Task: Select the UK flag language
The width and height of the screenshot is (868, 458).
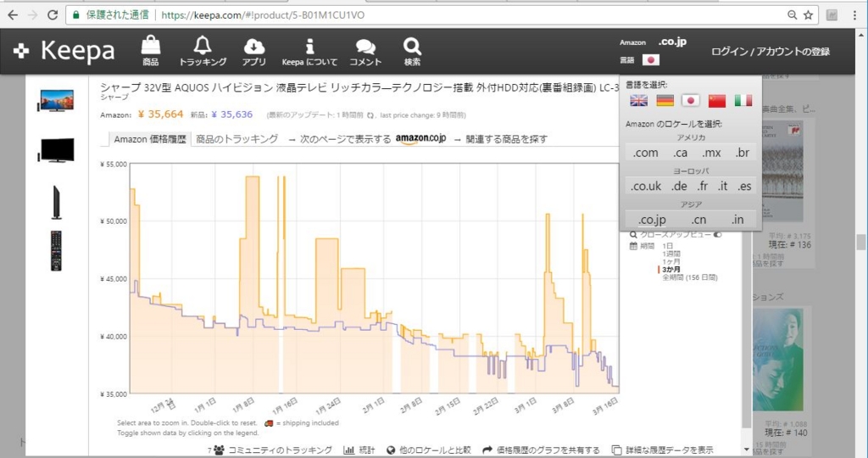Action: (x=639, y=100)
